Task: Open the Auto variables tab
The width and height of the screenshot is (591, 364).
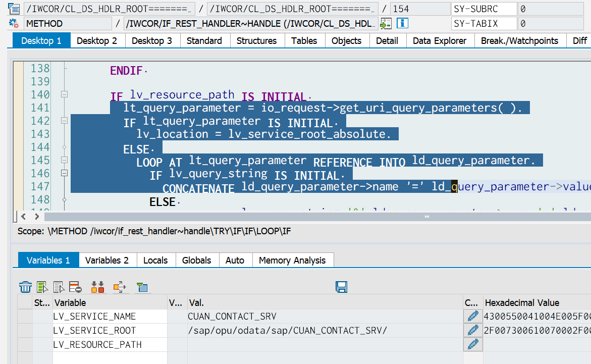Action: point(235,260)
